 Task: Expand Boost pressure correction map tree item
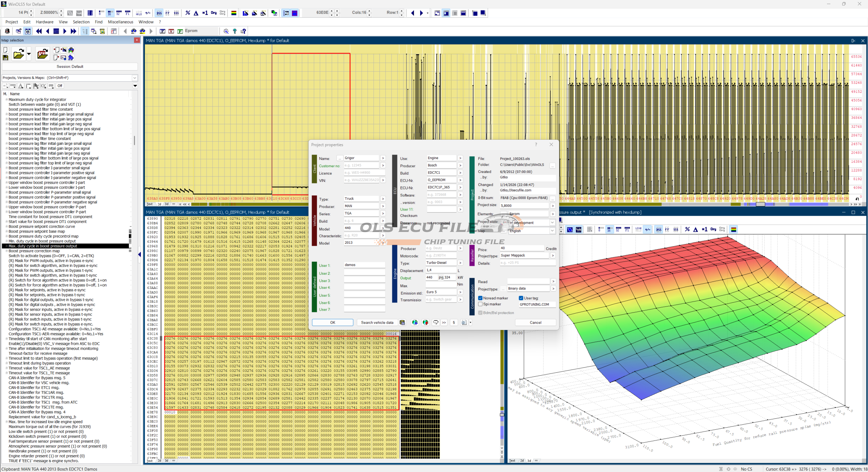6,251
